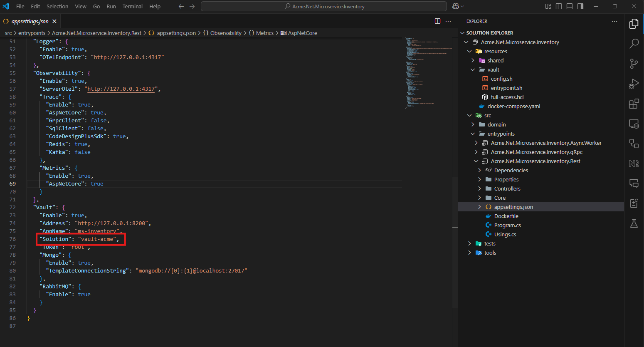Open the Dockerfile in explorer
This screenshot has width=644, height=347.
tap(541, 216)
